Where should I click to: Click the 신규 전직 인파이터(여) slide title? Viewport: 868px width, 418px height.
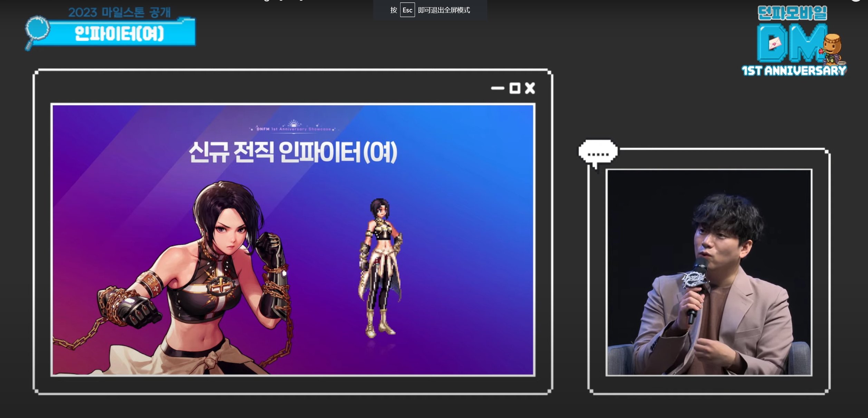(293, 152)
